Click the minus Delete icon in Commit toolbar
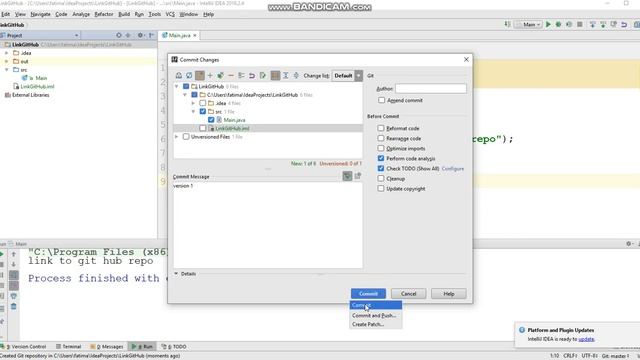 click(231, 76)
